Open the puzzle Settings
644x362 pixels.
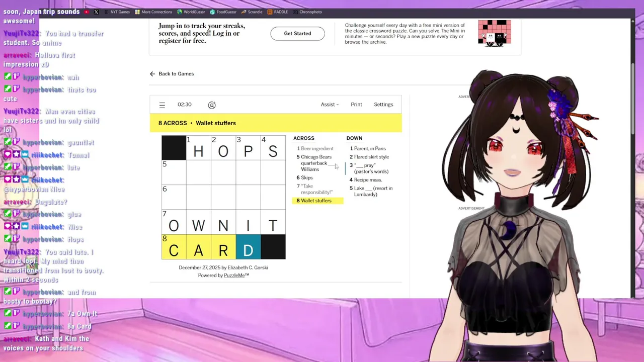point(383,105)
